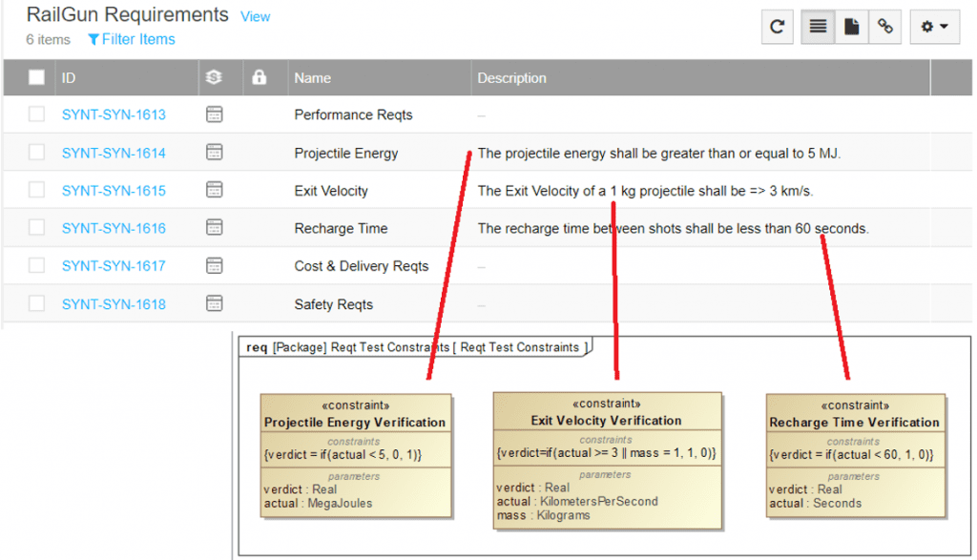Click the lock icon column header

(259, 78)
